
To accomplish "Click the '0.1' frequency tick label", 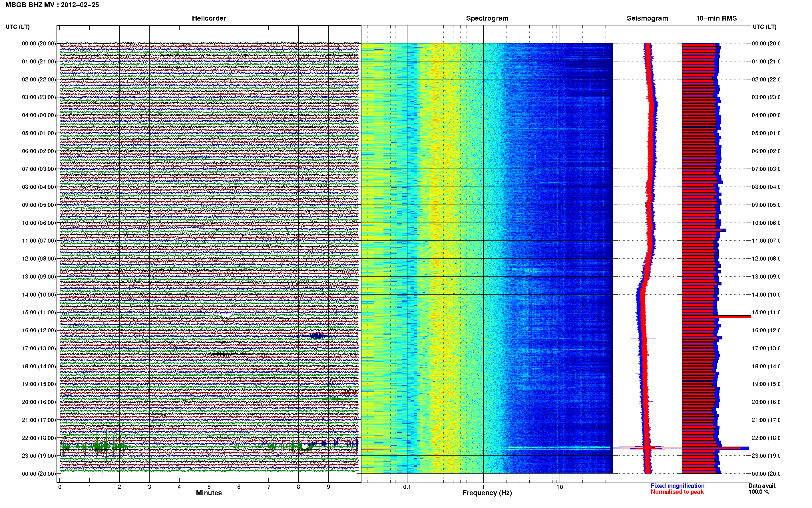I will click(407, 487).
